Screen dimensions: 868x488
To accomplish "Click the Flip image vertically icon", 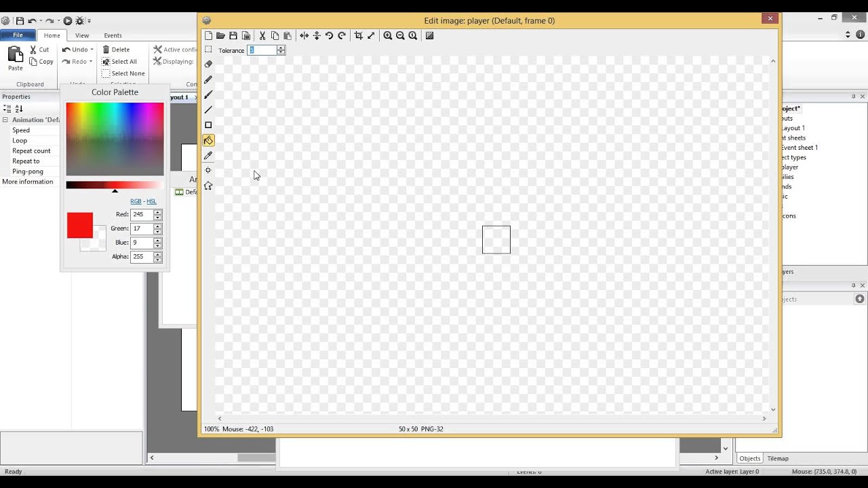I will [317, 35].
